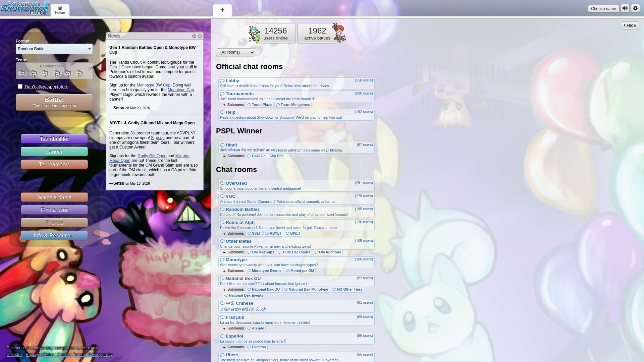Join the National Dex Events subroom

[x=244, y=296]
